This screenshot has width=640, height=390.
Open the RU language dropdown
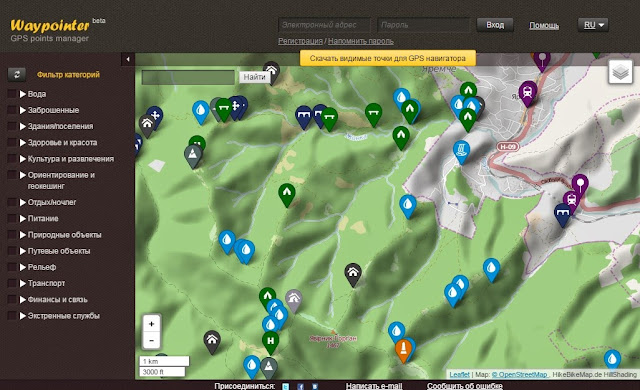(593, 25)
